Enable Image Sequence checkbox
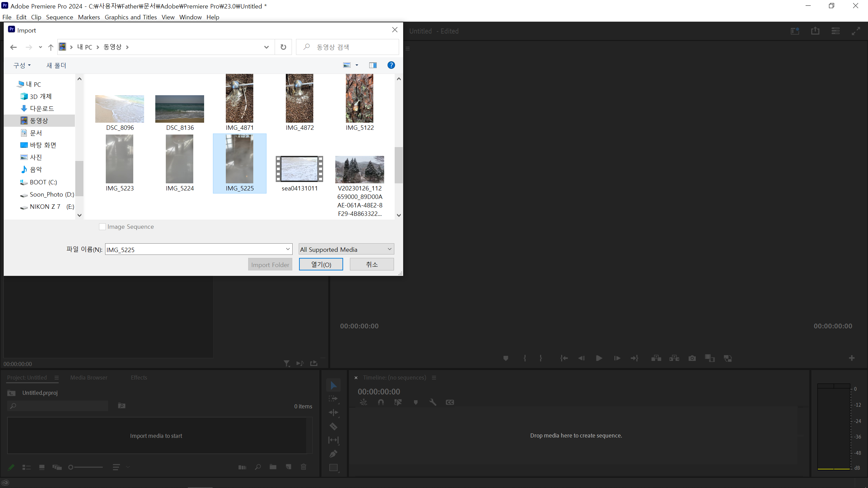The height and width of the screenshot is (488, 868). (102, 226)
